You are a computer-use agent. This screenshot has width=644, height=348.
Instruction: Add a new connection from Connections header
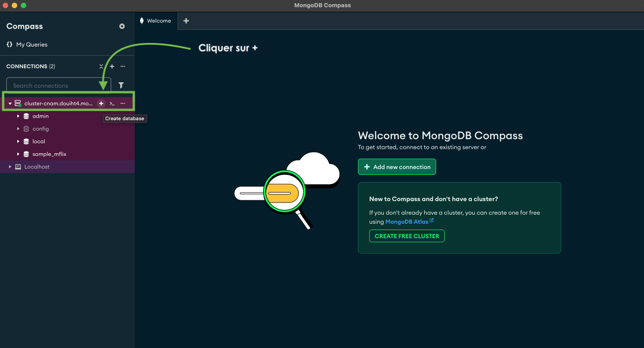(x=112, y=66)
